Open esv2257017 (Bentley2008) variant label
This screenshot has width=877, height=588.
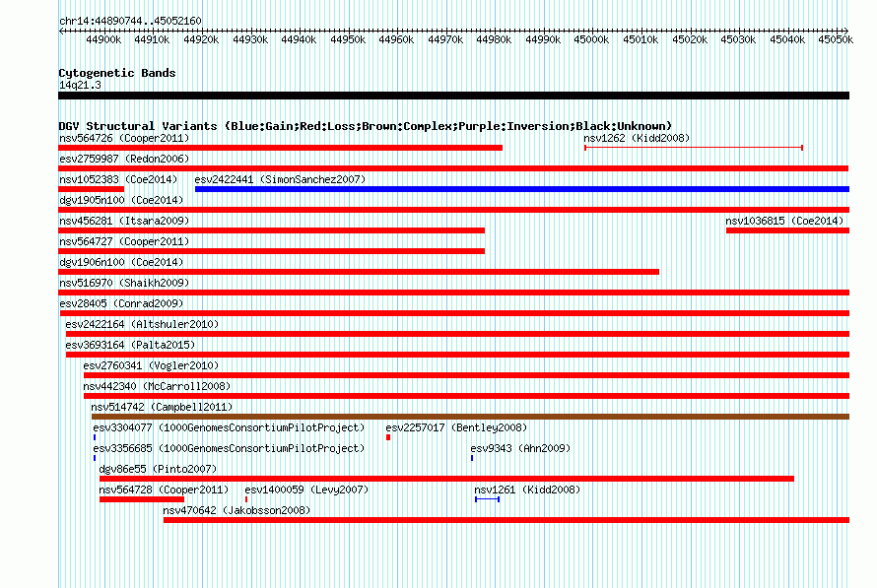pyautogui.click(x=456, y=427)
